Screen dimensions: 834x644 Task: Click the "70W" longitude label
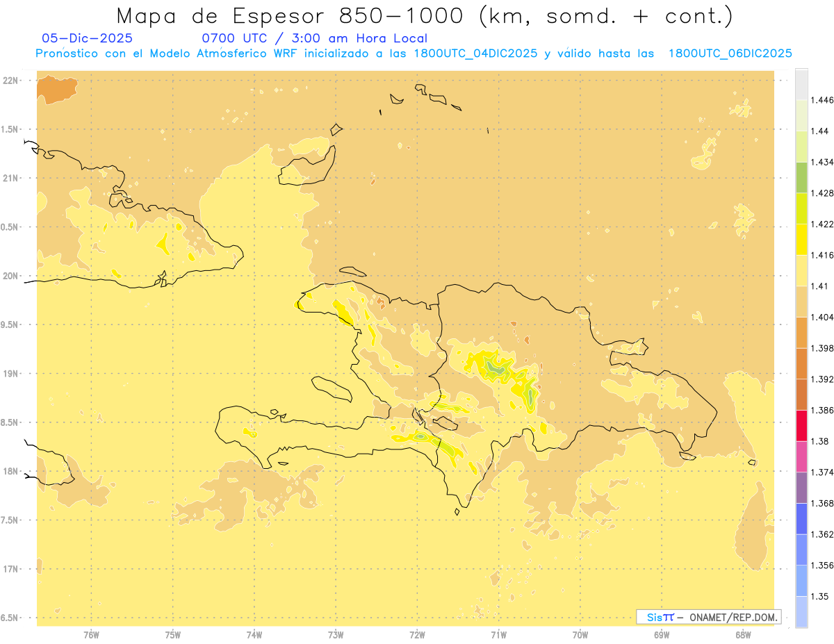[580, 634]
